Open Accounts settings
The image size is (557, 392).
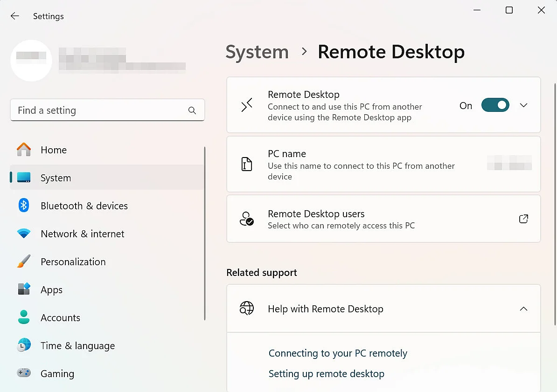point(106,317)
